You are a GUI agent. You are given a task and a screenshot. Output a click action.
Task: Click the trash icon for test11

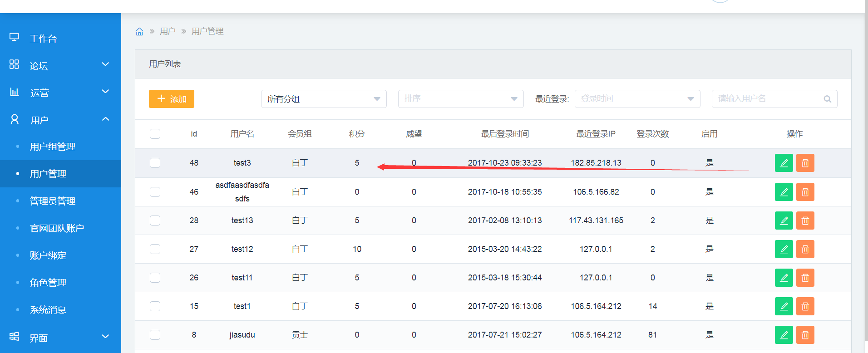(x=805, y=278)
